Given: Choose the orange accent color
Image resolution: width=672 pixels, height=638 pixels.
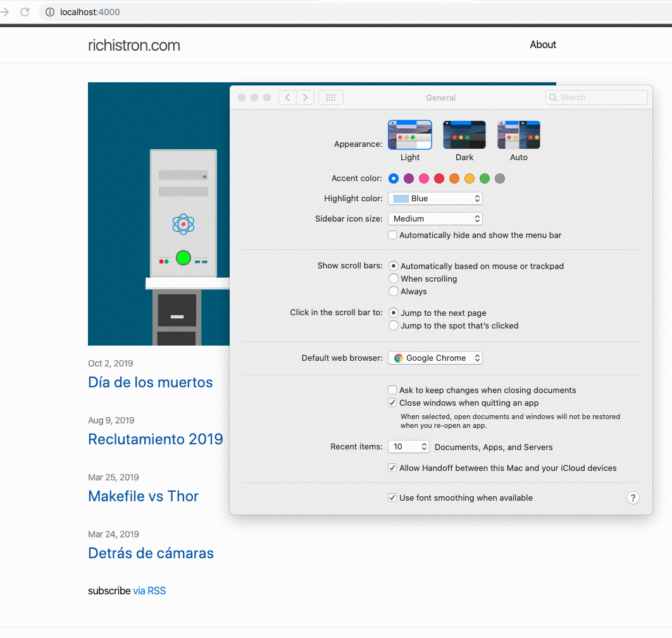Looking at the screenshot, I should (x=454, y=178).
